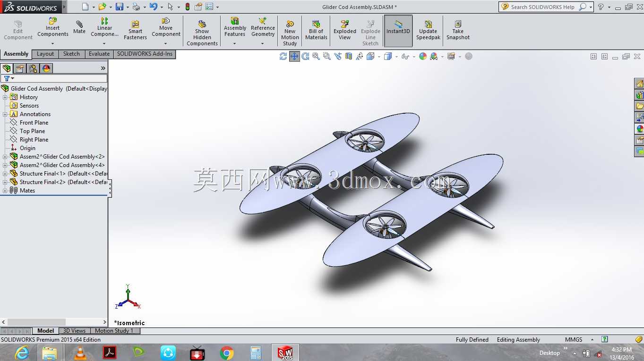Open Internet Explorer from the taskbar
This screenshot has width=644, height=361.
(22, 353)
